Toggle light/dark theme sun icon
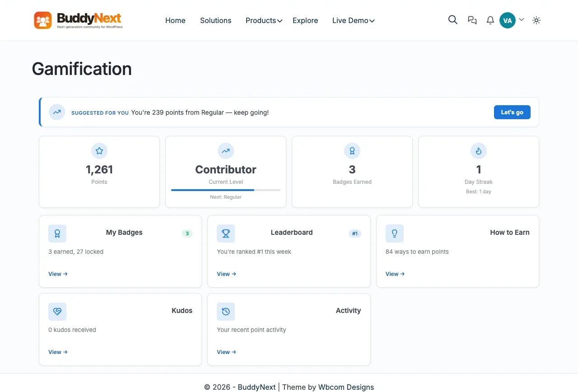 click(x=536, y=20)
